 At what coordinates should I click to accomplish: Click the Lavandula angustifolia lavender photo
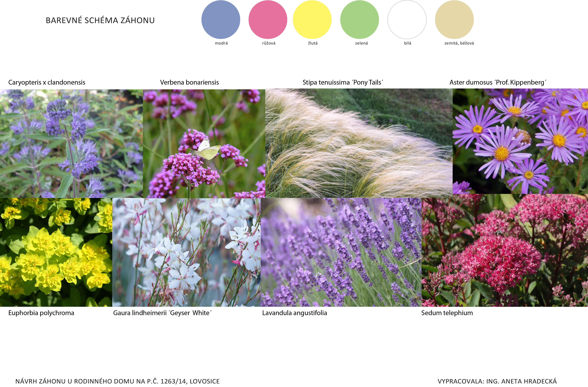pyautogui.click(x=341, y=252)
